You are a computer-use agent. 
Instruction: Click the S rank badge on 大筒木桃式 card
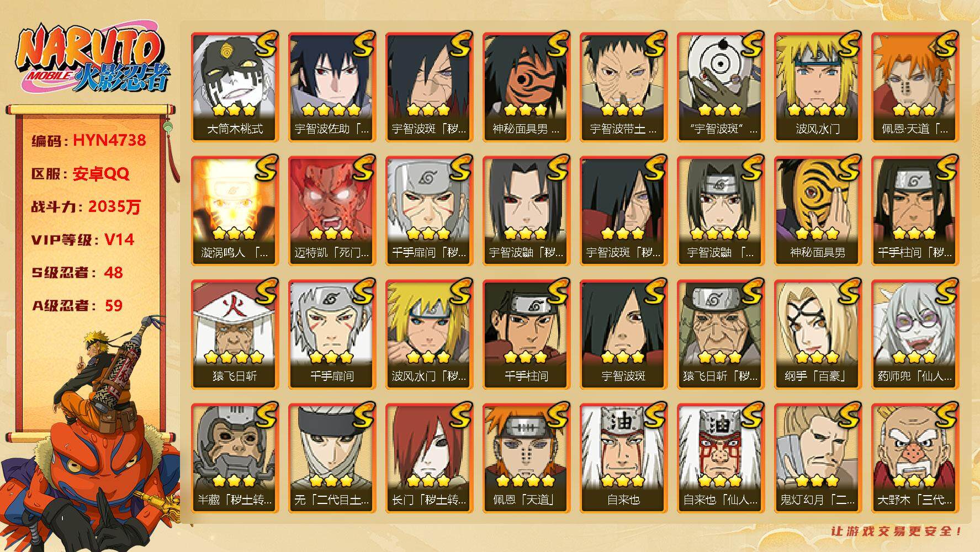coord(266,45)
